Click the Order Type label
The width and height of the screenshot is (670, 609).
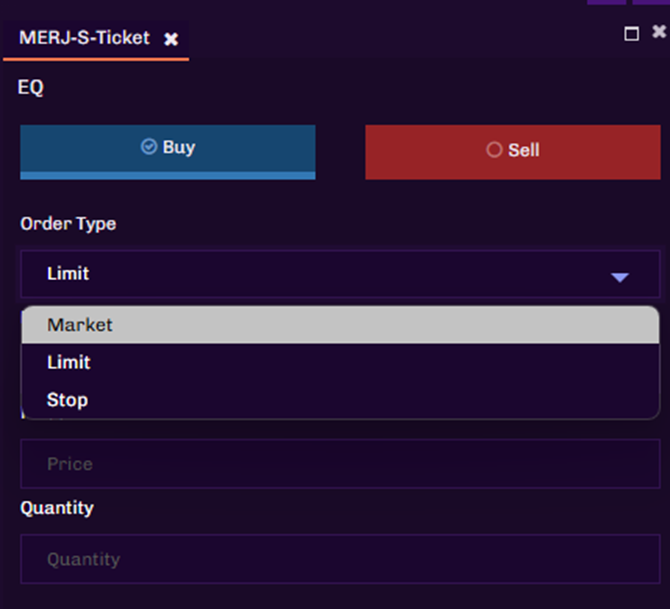(68, 224)
